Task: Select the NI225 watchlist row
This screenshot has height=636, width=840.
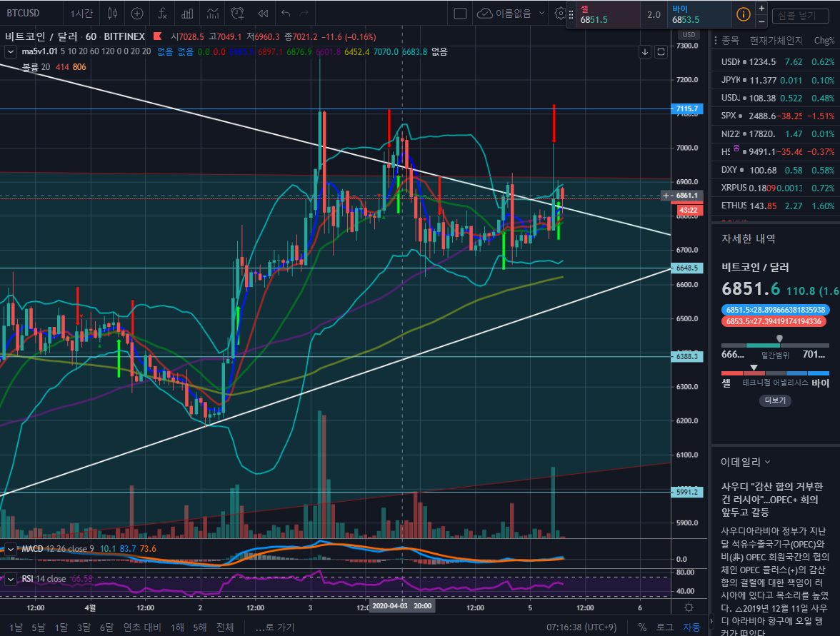Action: [x=775, y=134]
